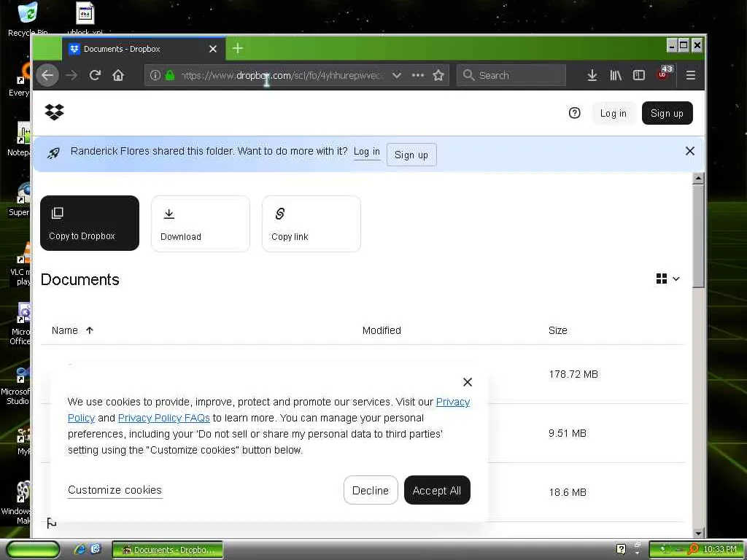
Task: Decline cookies
Action: [x=371, y=491]
